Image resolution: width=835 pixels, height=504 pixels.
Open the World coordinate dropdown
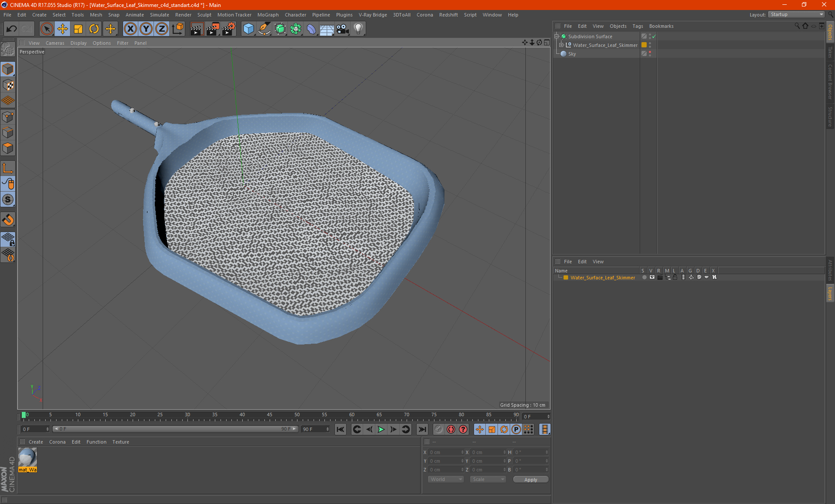[446, 479]
